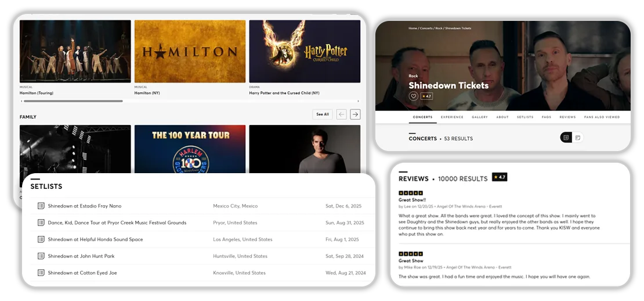Open the Gallery tab

(x=479, y=117)
